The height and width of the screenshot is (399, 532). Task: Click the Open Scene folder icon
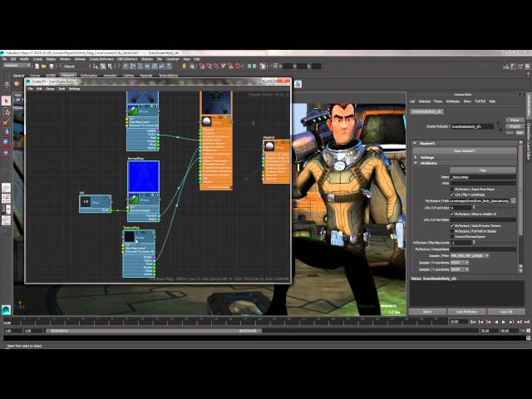click(44, 66)
